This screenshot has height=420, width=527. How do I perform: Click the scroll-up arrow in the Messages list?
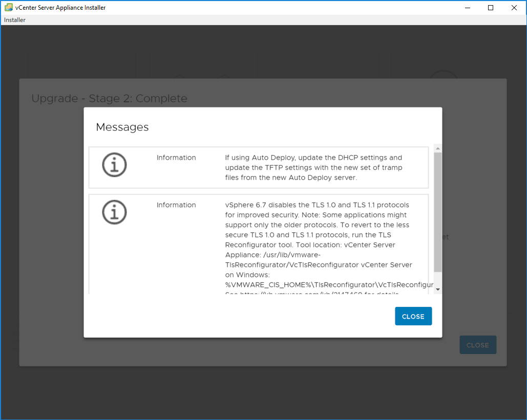pos(437,148)
